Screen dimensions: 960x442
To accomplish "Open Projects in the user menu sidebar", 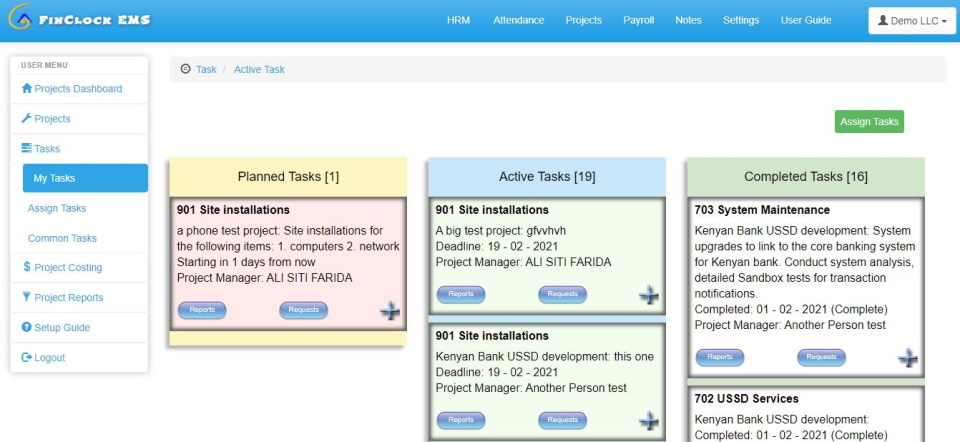I will click(79, 119).
